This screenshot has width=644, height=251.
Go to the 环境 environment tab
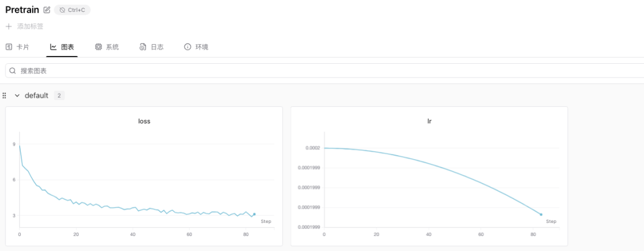click(x=196, y=47)
